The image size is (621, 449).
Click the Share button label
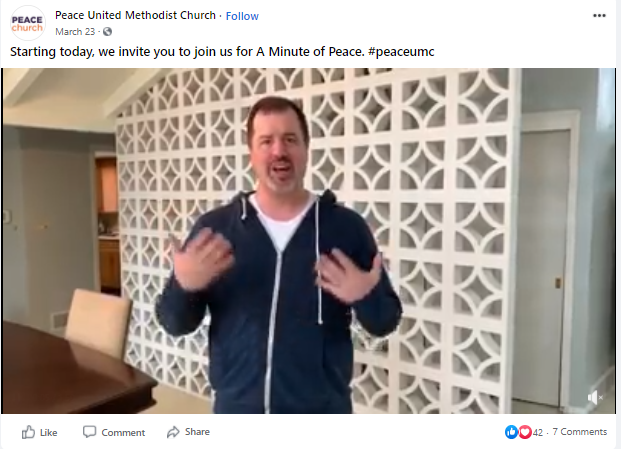pos(197,432)
